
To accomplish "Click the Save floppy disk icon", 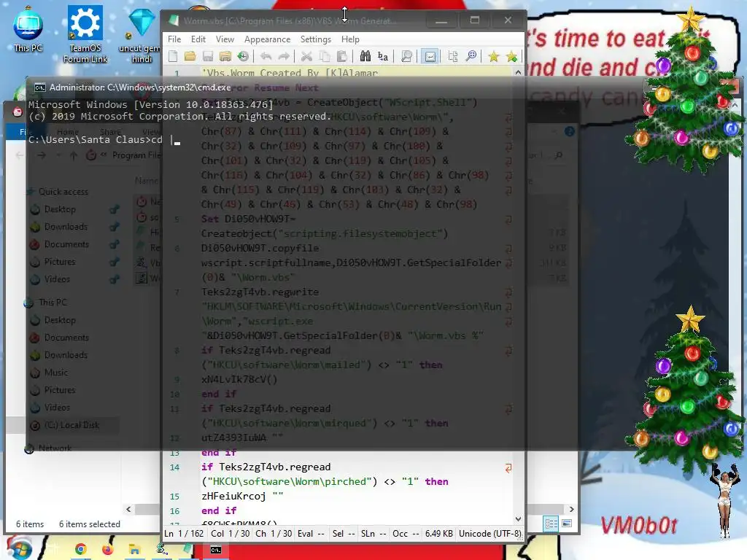I will (208, 57).
